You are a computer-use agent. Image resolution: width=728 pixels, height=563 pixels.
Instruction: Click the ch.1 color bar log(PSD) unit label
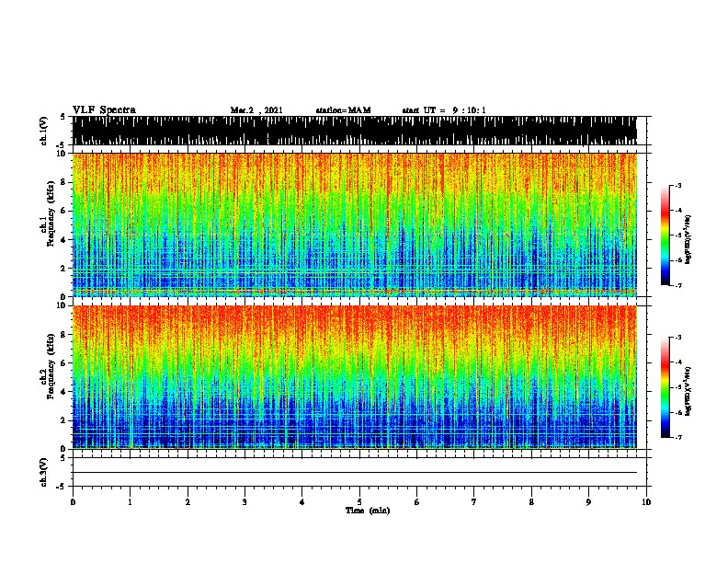coord(688,239)
